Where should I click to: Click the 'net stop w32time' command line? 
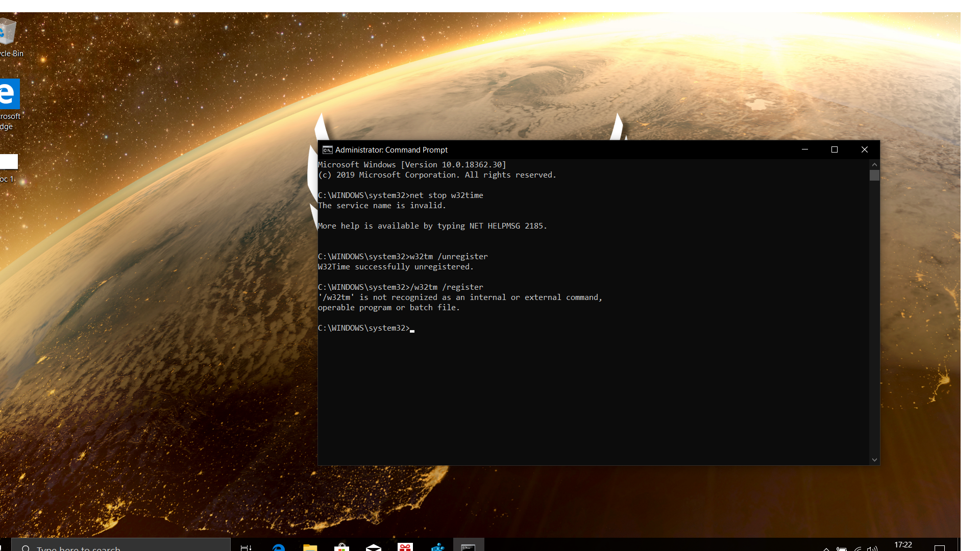pos(401,195)
